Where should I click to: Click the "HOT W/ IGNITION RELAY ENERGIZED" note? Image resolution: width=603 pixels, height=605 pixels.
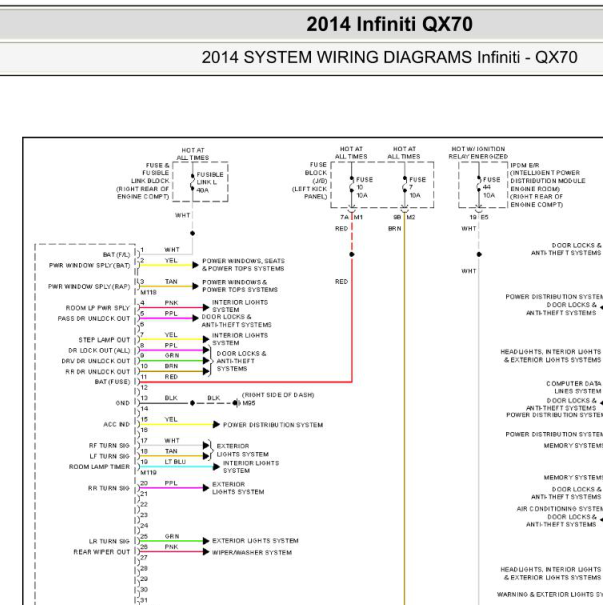478,152
